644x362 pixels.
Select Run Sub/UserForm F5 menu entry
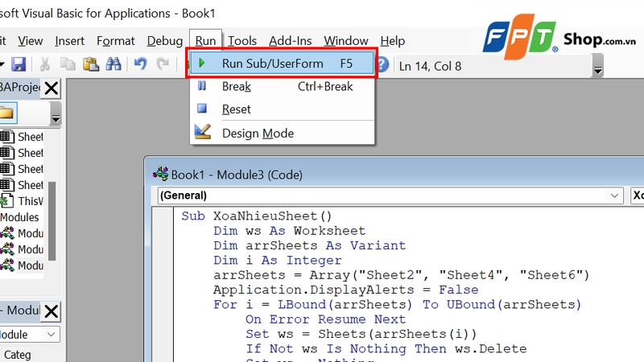pos(282,64)
